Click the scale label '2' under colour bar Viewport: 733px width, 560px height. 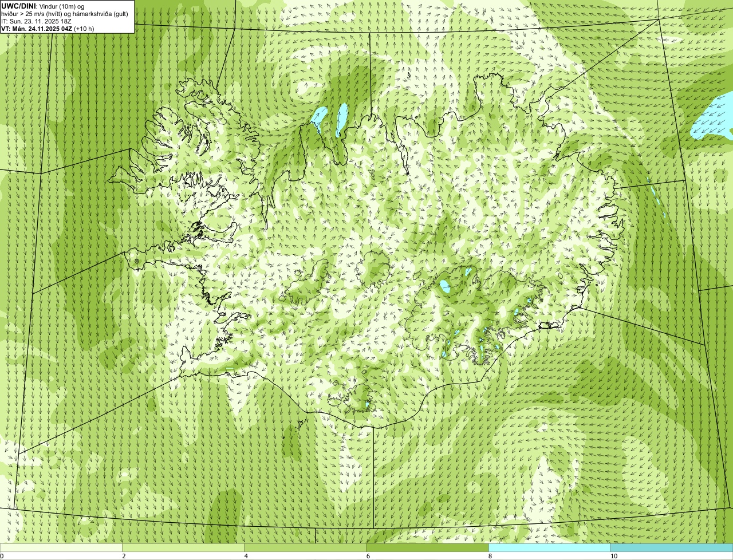(x=124, y=556)
